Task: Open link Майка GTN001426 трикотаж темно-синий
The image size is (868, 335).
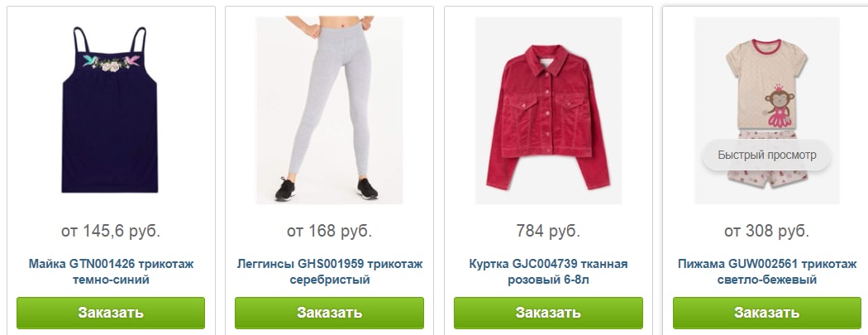Action: 111,271
